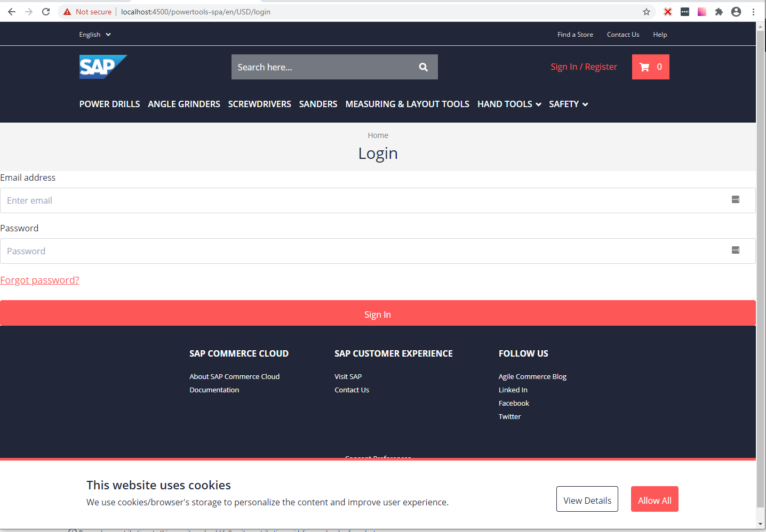Click the password manager icon in password field

pos(736,251)
